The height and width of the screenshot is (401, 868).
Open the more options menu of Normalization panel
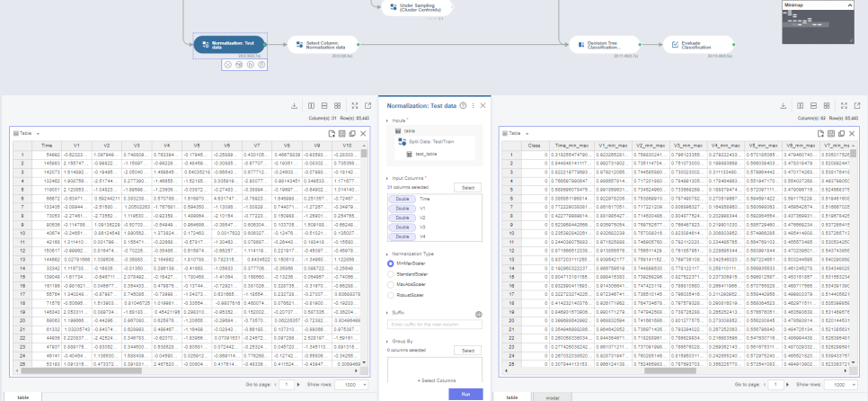(473, 105)
